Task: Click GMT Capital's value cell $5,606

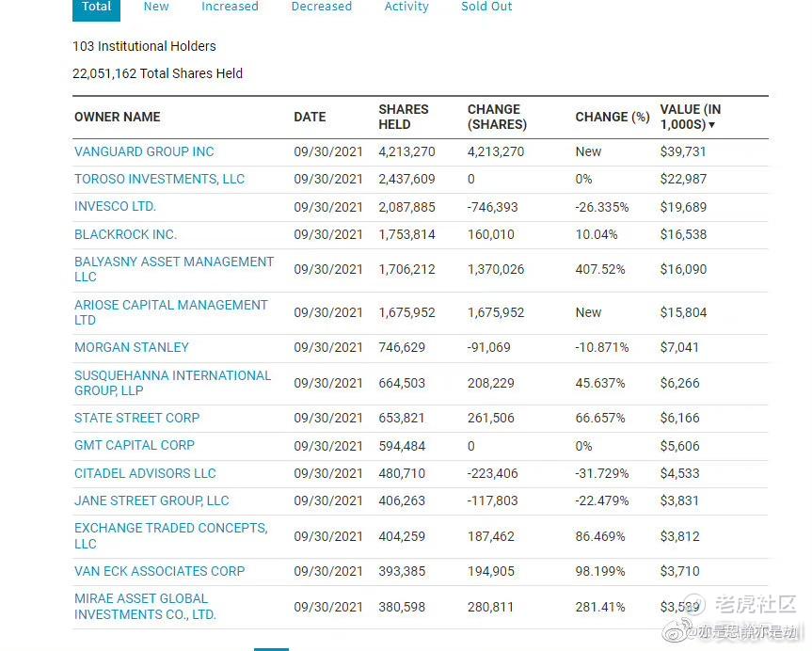Action: (x=679, y=446)
